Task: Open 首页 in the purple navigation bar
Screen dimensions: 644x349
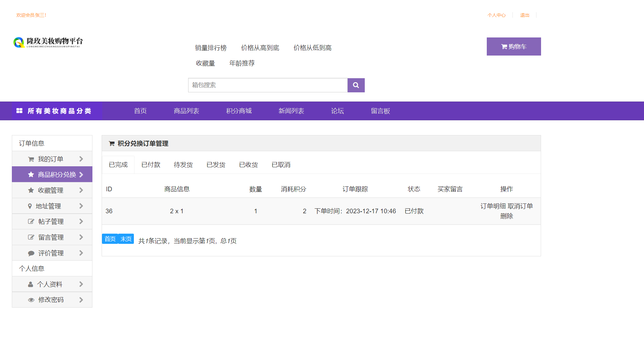Action: pos(140,111)
